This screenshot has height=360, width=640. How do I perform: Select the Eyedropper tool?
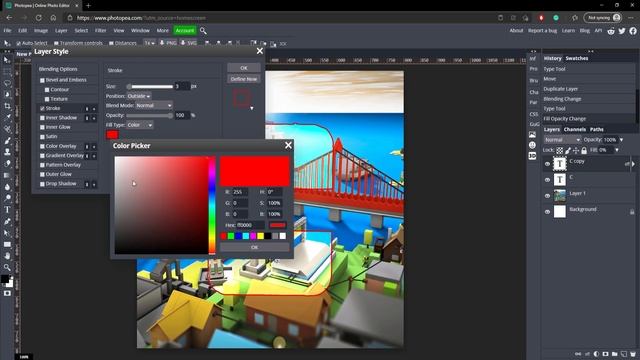(x=7, y=118)
